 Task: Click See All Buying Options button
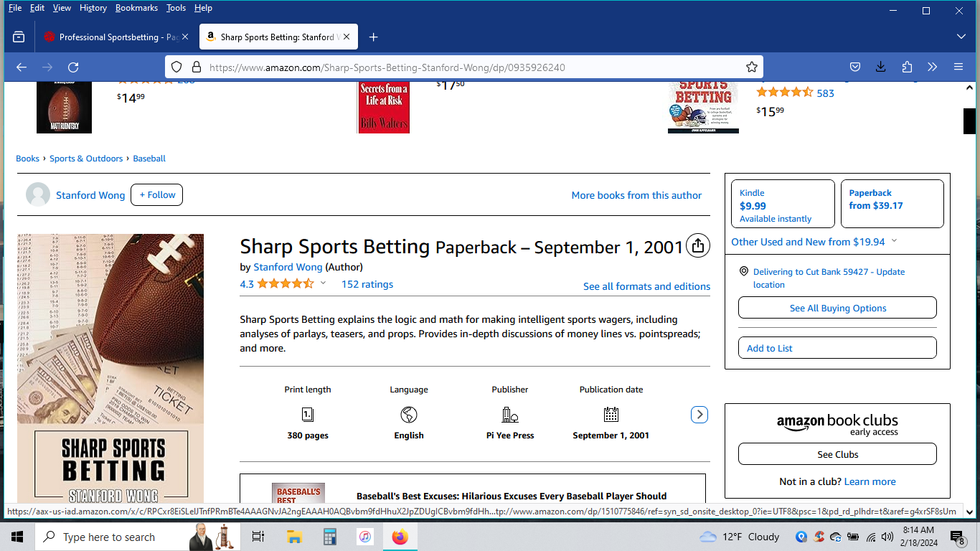(x=837, y=308)
